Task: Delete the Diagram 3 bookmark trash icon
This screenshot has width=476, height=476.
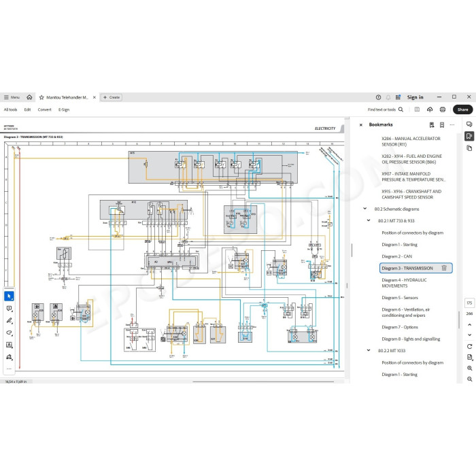Action: [444, 268]
